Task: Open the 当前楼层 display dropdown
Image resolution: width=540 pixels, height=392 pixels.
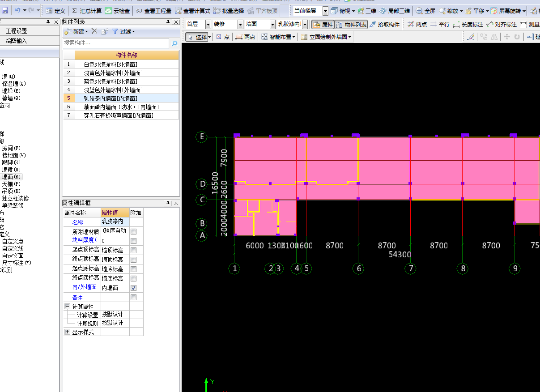Action: tap(325, 11)
